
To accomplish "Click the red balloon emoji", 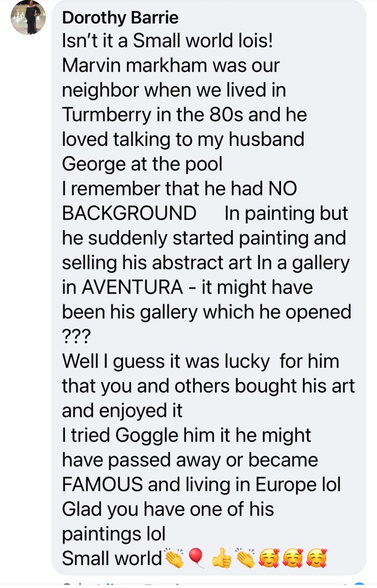I will (x=196, y=558).
